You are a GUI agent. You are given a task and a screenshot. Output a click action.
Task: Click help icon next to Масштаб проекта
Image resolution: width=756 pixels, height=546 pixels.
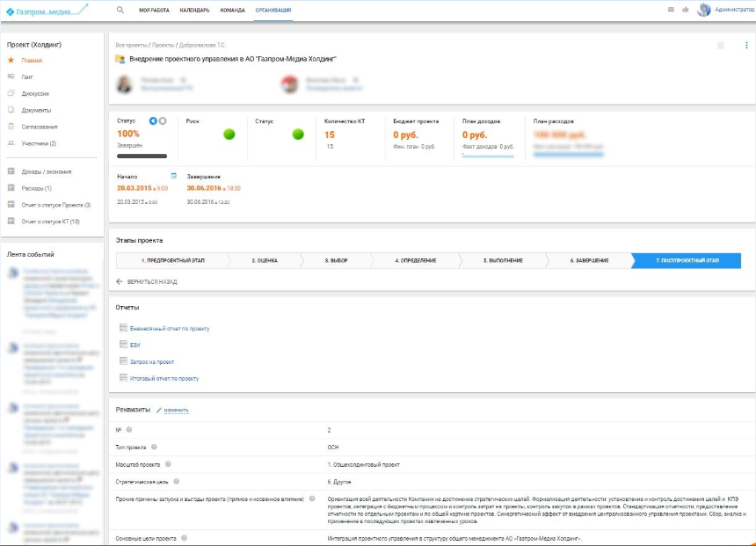point(168,464)
